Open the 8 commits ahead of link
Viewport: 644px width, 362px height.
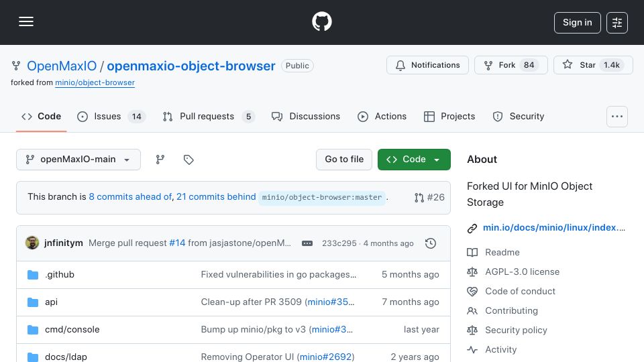(130, 196)
